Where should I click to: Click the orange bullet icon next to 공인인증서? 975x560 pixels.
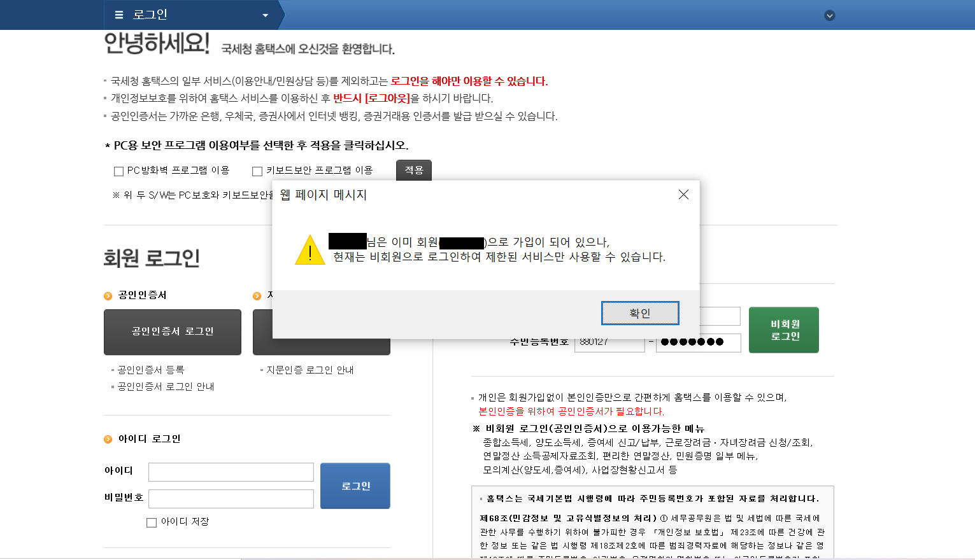point(108,296)
